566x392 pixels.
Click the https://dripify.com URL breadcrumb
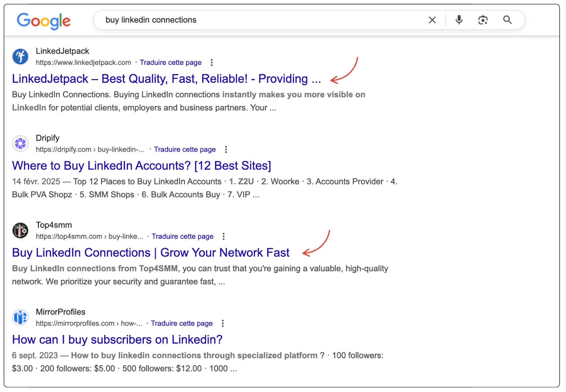90,149
